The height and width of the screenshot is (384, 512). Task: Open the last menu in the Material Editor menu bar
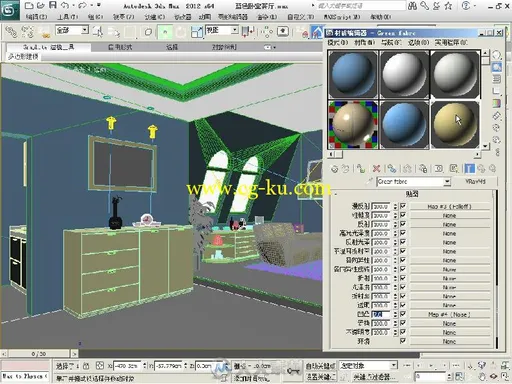(x=451, y=43)
